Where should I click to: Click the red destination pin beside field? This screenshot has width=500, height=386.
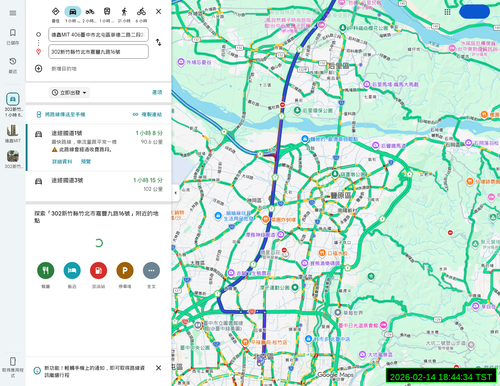coord(39,52)
